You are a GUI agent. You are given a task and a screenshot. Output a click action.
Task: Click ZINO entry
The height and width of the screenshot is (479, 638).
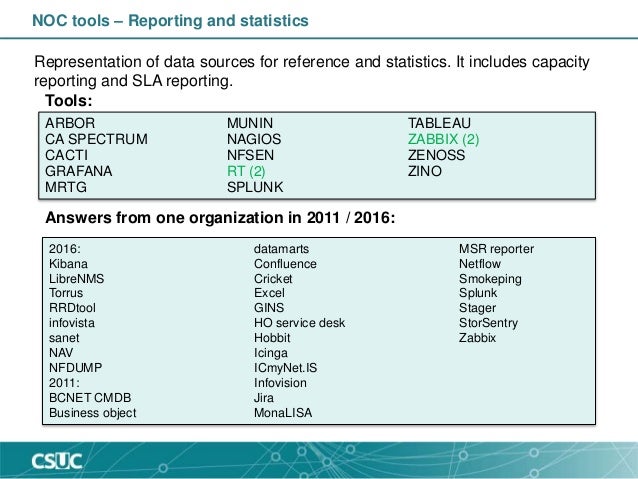[425, 171]
